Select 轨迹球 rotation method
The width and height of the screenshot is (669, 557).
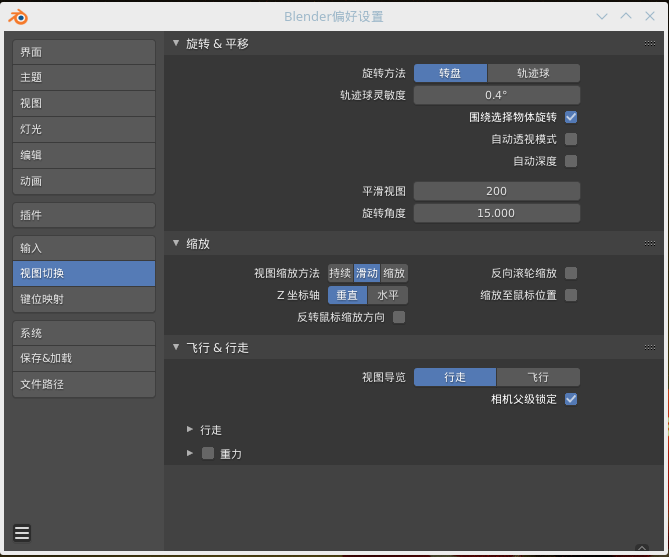click(x=533, y=73)
